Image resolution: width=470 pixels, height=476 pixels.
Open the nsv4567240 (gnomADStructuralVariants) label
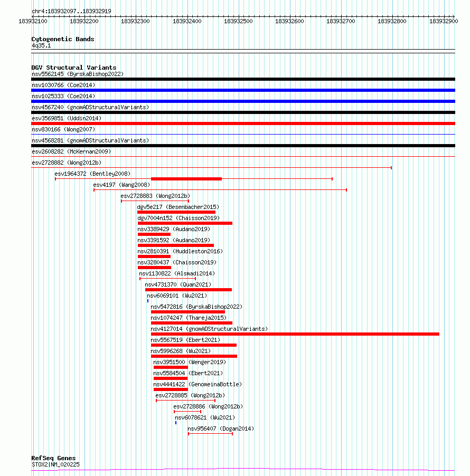point(90,107)
